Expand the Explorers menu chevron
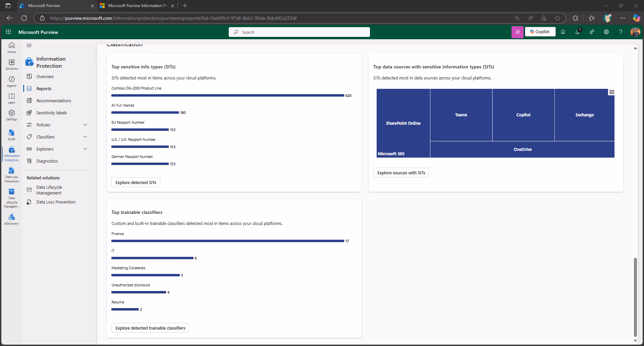Viewport: 644px width, 346px height. pos(85,149)
